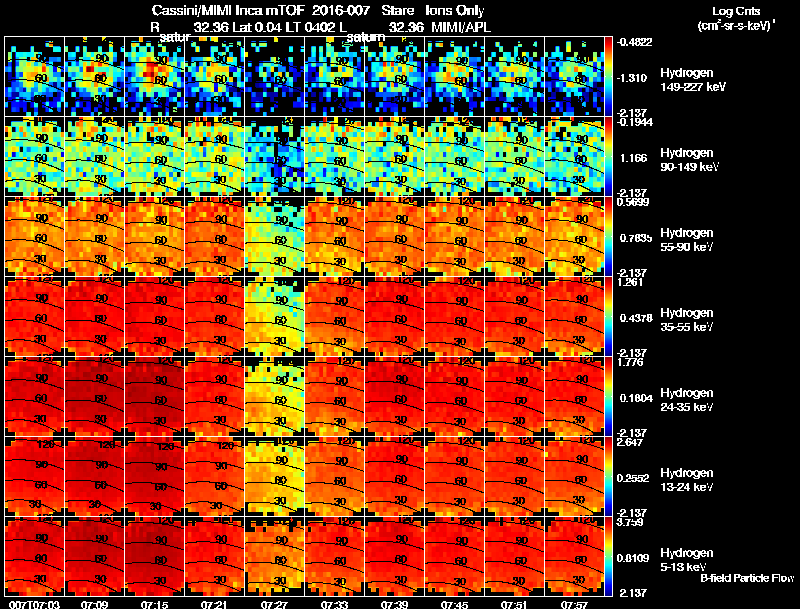Click the Hydrogen 5-13 keV color bar
Screen dimensions: 800x609
pos(609,556)
